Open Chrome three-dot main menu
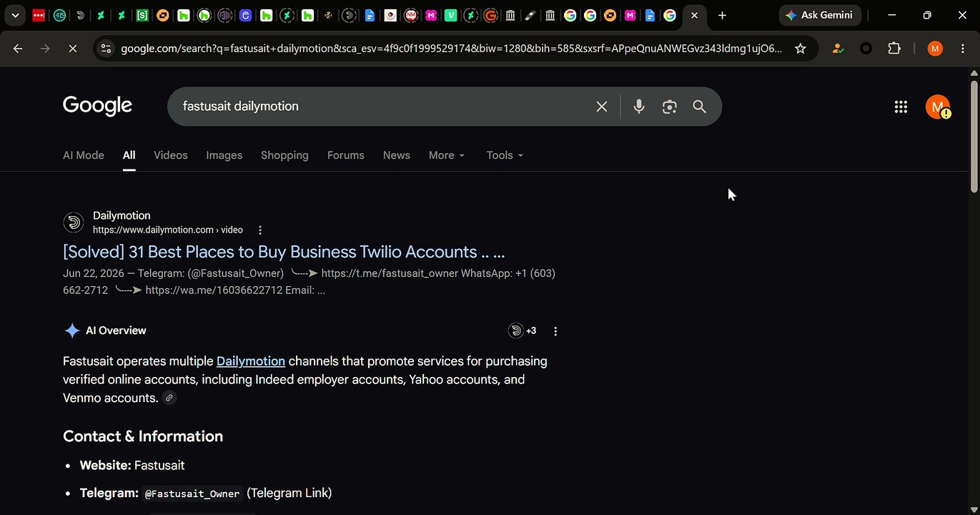 [962, 49]
